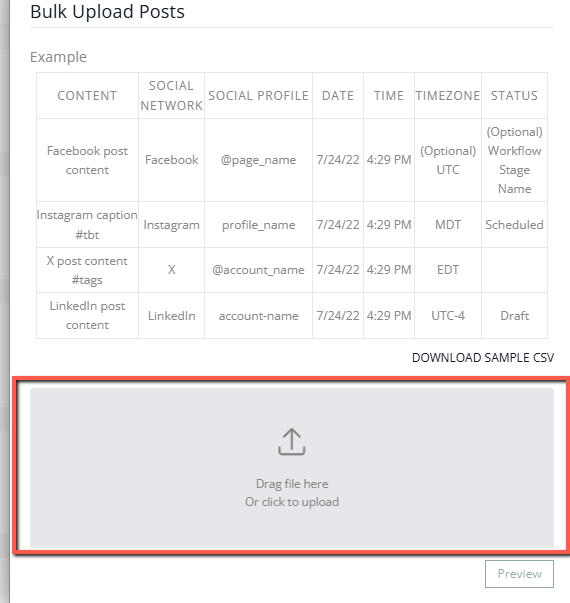Click the TIMEZONE column header

[x=448, y=95]
